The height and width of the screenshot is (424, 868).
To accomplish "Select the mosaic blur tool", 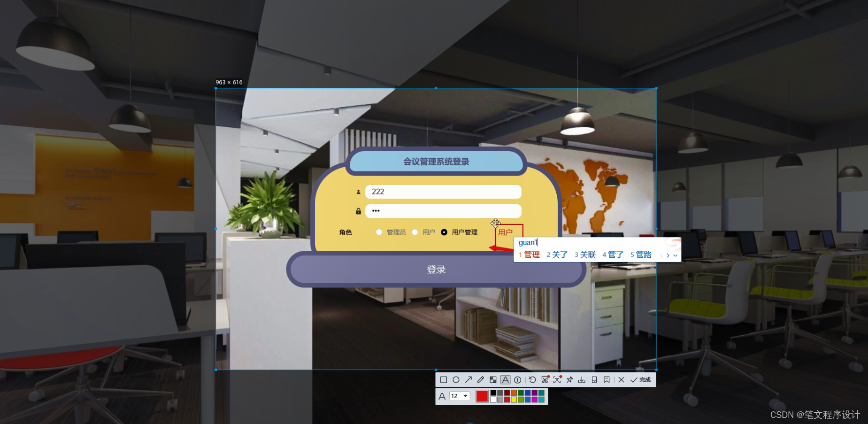I will [493, 379].
